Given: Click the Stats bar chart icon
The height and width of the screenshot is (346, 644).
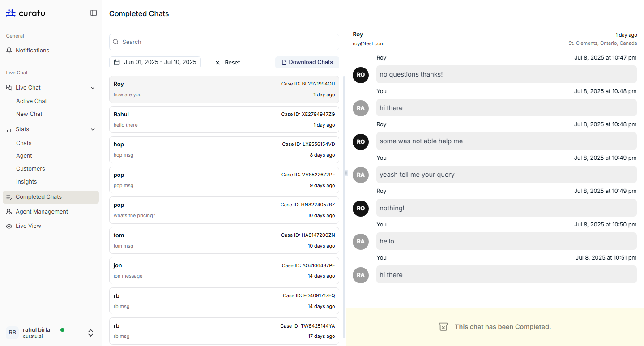Looking at the screenshot, I should [x=9, y=130].
